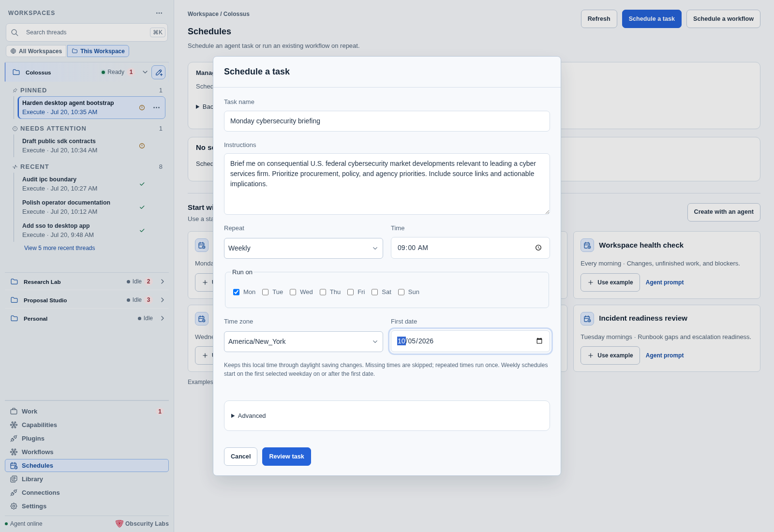Click the Incident readiness review calendar icon

point(587,319)
